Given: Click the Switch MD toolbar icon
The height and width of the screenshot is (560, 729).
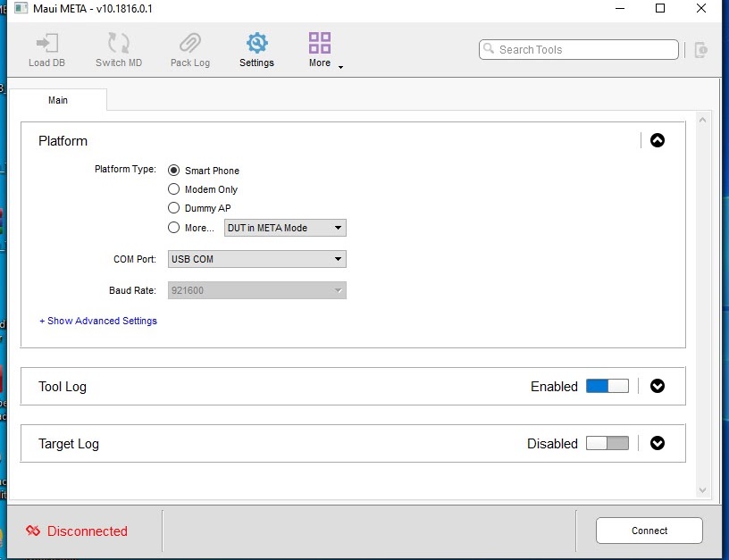Looking at the screenshot, I should (x=119, y=43).
